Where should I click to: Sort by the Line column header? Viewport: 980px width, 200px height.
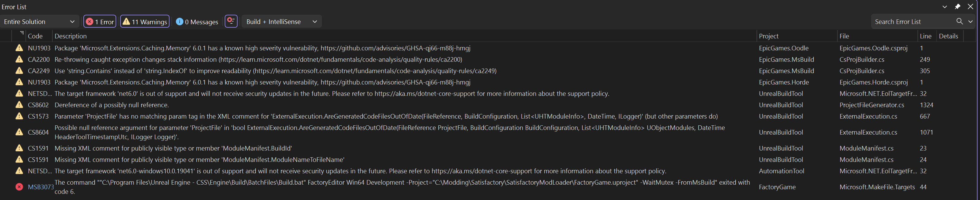pos(925,36)
